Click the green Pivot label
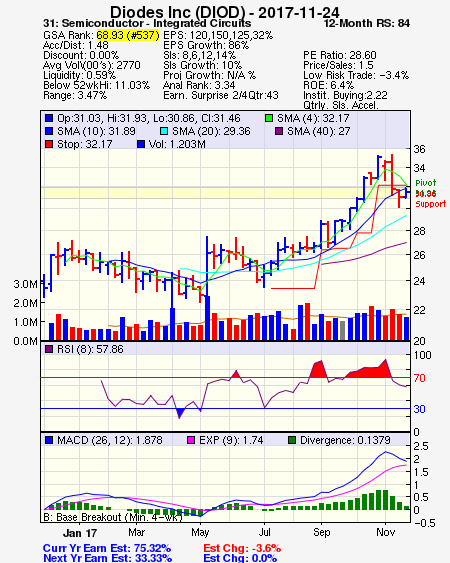The width and height of the screenshot is (450, 563). 426,183
